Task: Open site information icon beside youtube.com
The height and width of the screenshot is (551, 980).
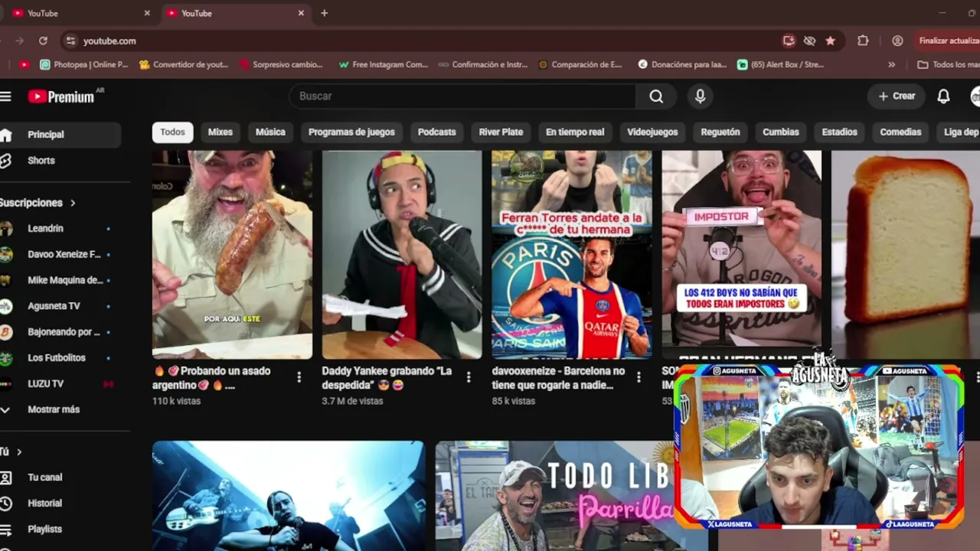Action: click(x=70, y=41)
